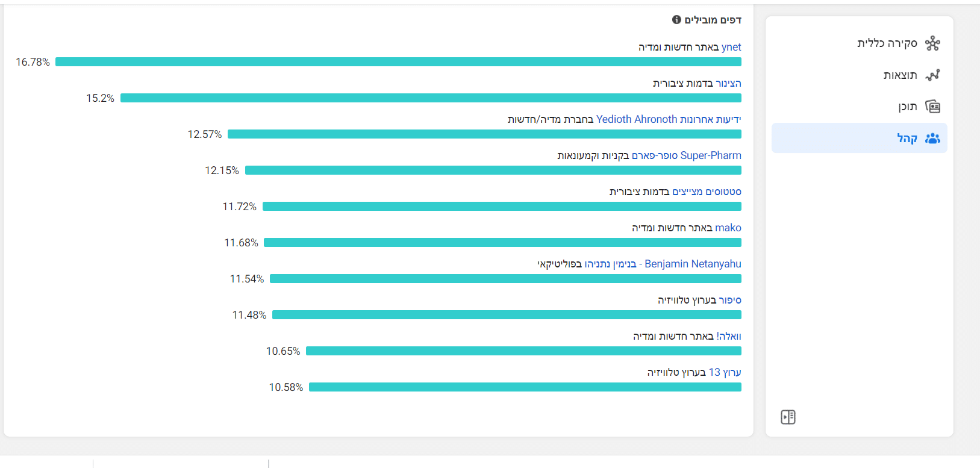This screenshot has width=980, height=468.
Task: Click the 11.68% value
Action: 241,243
